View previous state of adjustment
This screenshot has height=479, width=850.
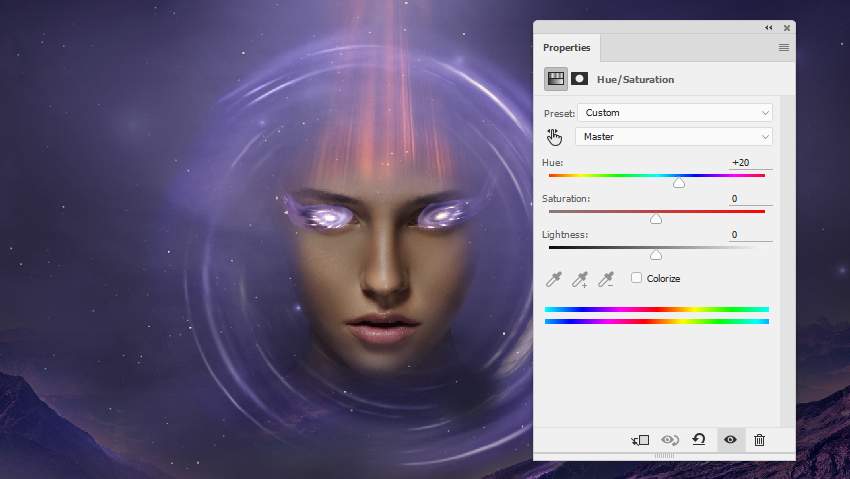[x=670, y=440]
